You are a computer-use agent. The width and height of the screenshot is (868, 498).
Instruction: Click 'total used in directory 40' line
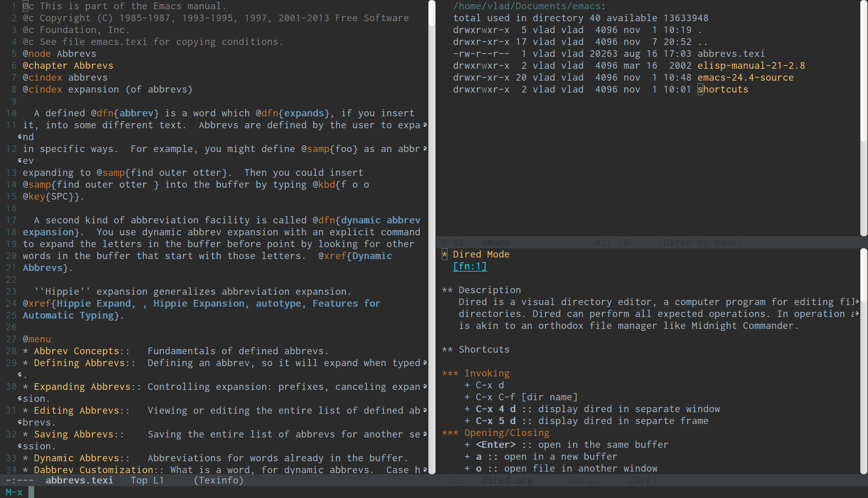[x=526, y=18]
